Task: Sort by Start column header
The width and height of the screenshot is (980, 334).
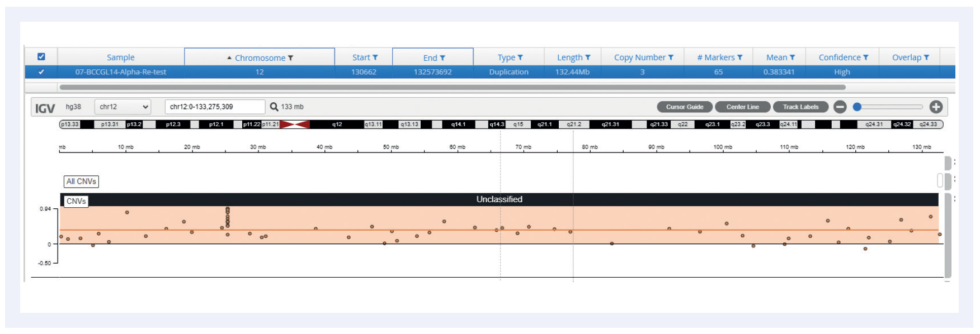Action: click(x=361, y=58)
